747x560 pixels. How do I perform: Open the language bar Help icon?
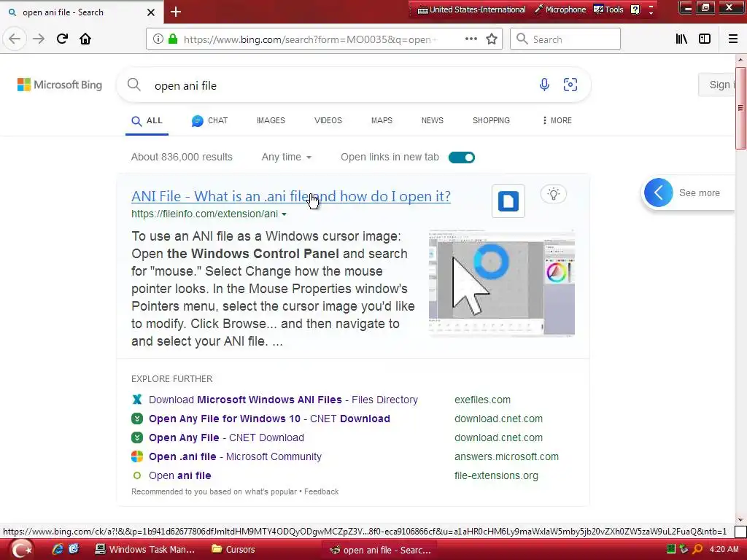[x=635, y=9]
